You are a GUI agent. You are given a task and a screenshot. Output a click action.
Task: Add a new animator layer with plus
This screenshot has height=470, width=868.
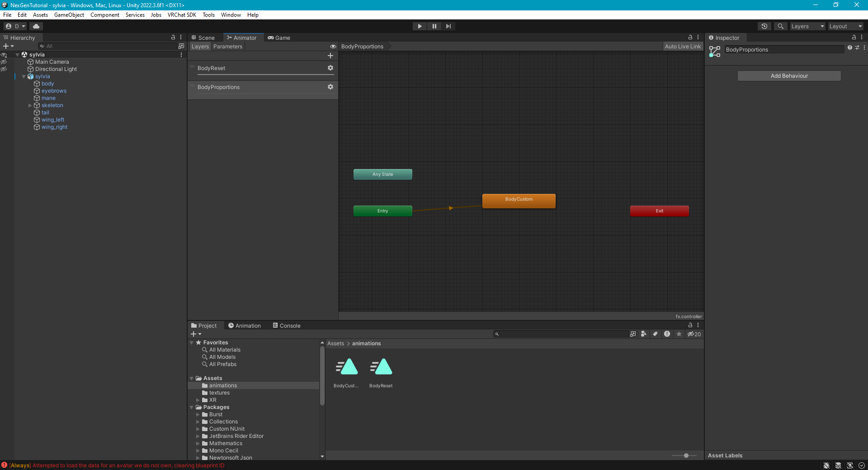(x=330, y=56)
